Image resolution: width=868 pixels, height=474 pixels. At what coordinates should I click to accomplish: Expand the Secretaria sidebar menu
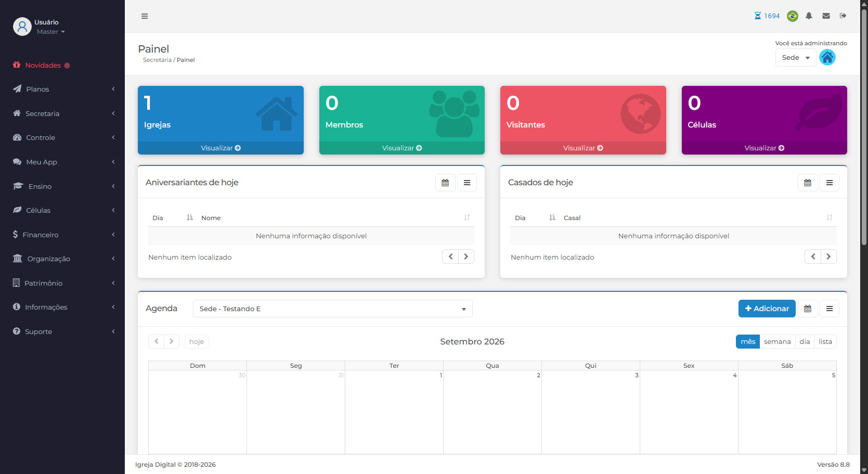click(62, 113)
